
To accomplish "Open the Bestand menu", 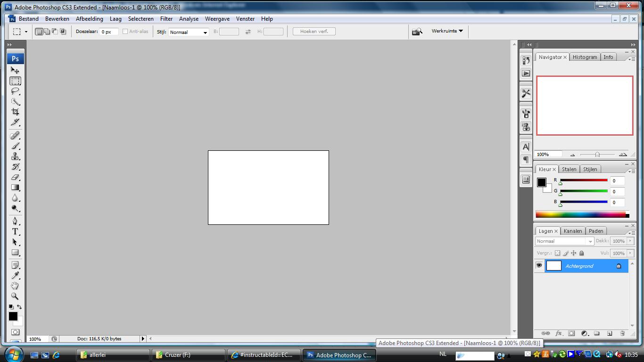I will point(29,19).
